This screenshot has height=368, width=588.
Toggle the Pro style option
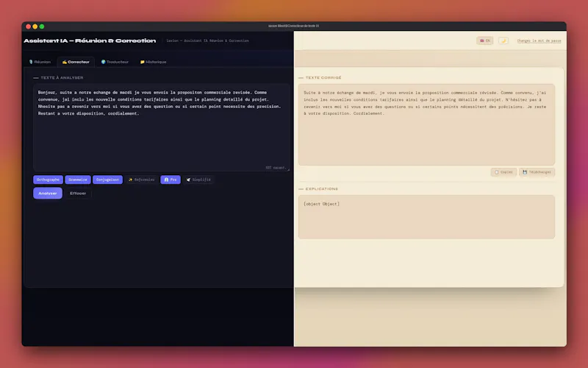tap(171, 180)
